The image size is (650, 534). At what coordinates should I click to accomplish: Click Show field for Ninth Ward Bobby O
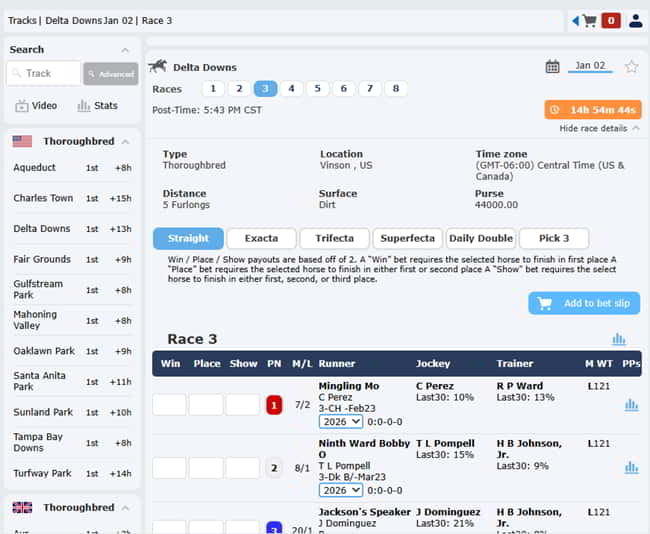[x=243, y=468]
